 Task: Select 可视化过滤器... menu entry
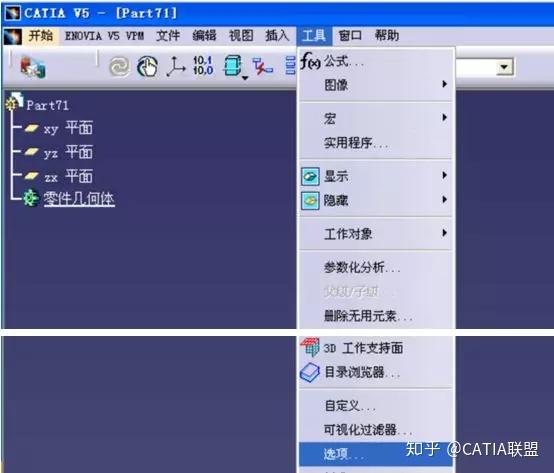pyautogui.click(x=376, y=430)
